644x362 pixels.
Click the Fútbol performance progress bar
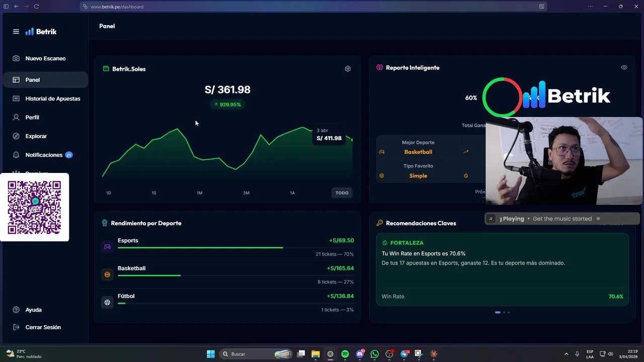click(x=235, y=303)
